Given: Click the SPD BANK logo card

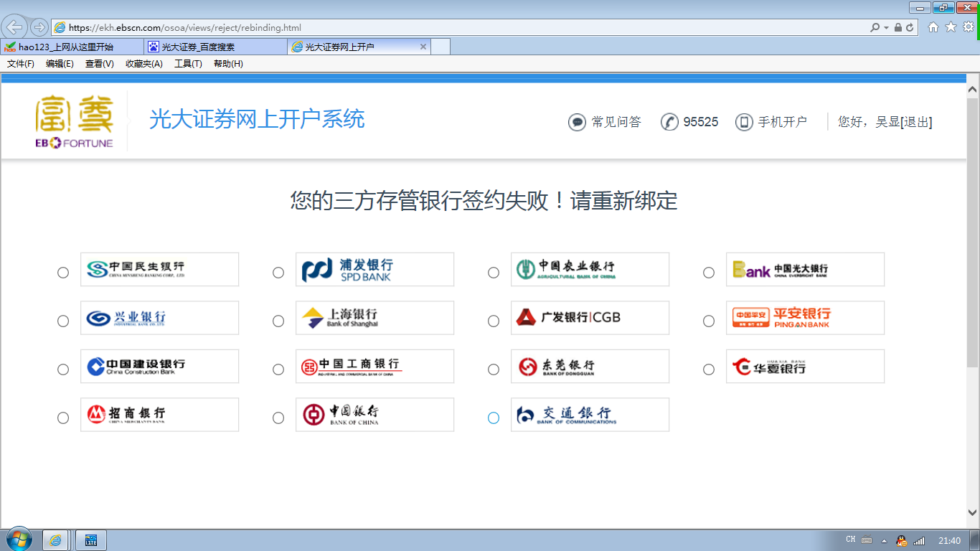Looking at the screenshot, I should click(x=374, y=269).
